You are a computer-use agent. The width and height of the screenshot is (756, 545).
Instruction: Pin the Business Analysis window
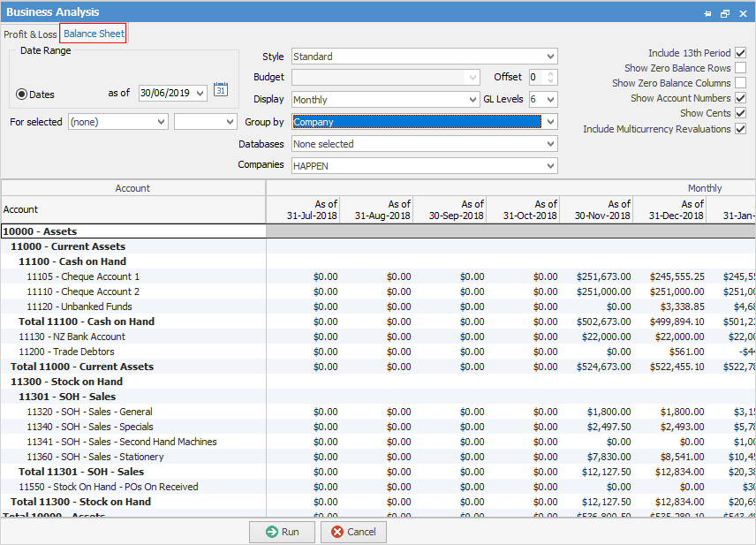[x=707, y=13]
